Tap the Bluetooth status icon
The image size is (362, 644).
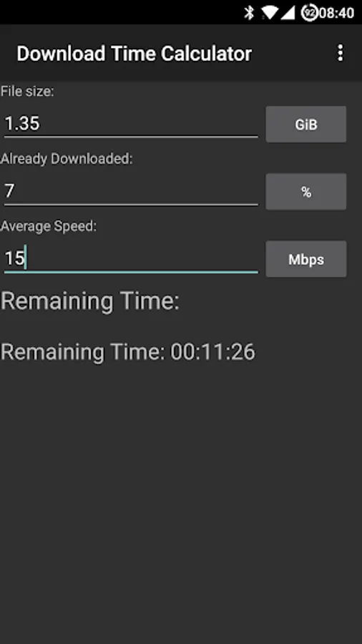tap(249, 13)
